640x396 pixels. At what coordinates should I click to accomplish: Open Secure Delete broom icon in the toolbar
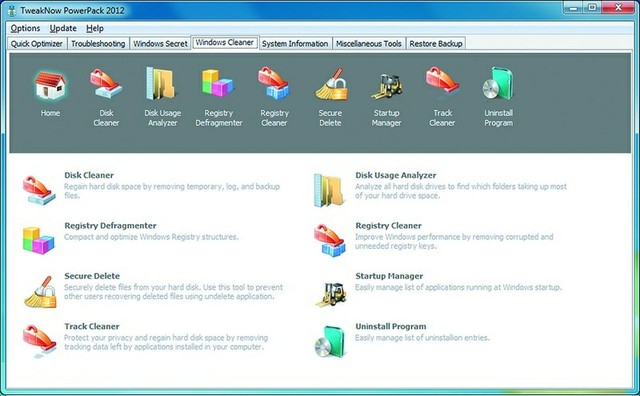(331, 97)
